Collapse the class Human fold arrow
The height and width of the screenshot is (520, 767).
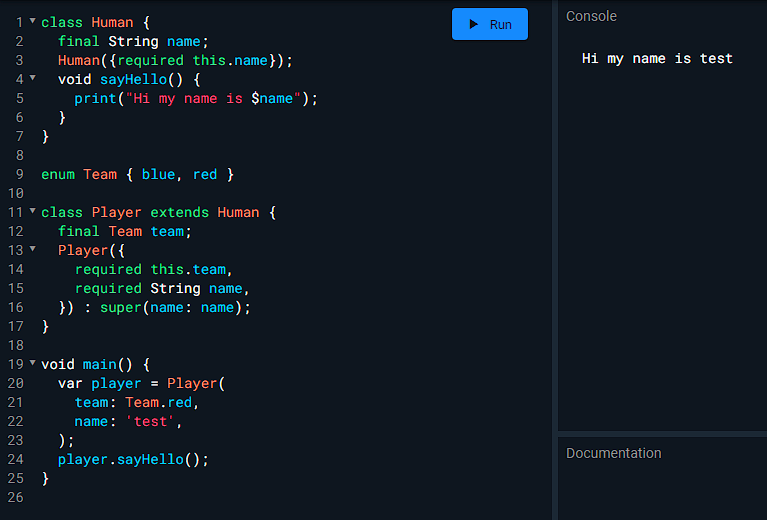(x=33, y=21)
